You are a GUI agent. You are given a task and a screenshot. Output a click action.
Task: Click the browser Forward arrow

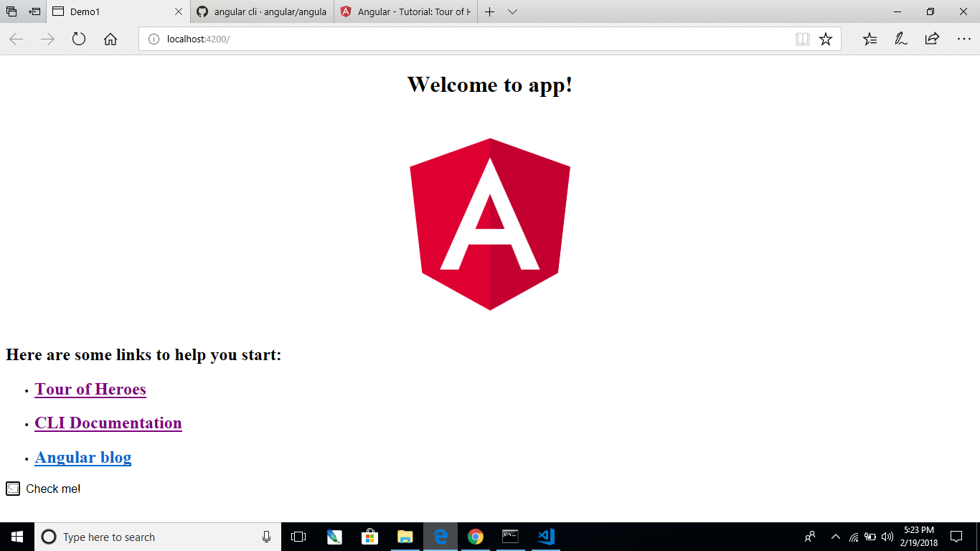48,39
